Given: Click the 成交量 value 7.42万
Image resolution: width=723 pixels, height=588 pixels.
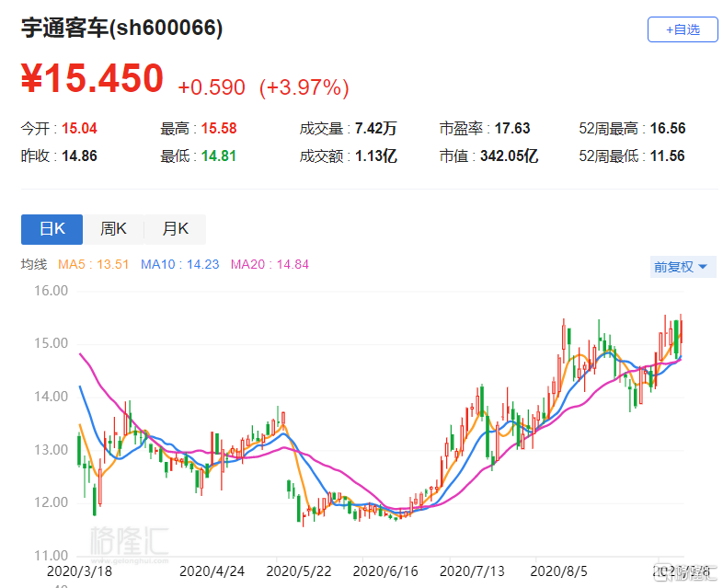Looking at the screenshot, I should click(376, 128).
